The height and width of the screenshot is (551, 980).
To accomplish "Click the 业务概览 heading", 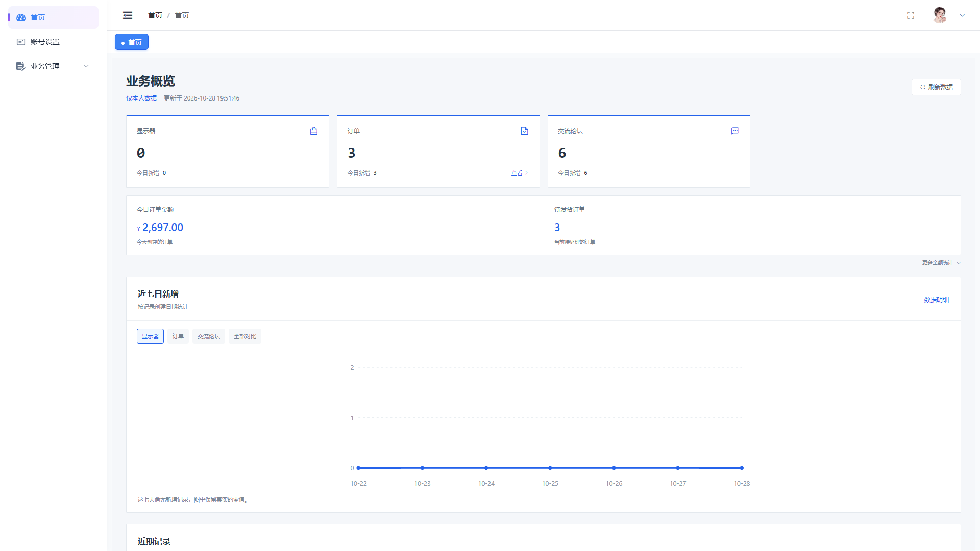I will pos(151,81).
